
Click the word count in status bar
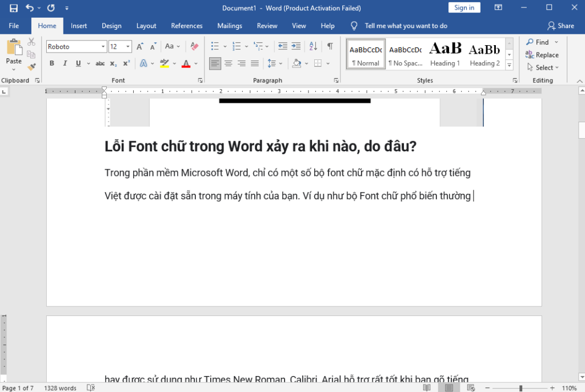pyautogui.click(x=60, y=388)
